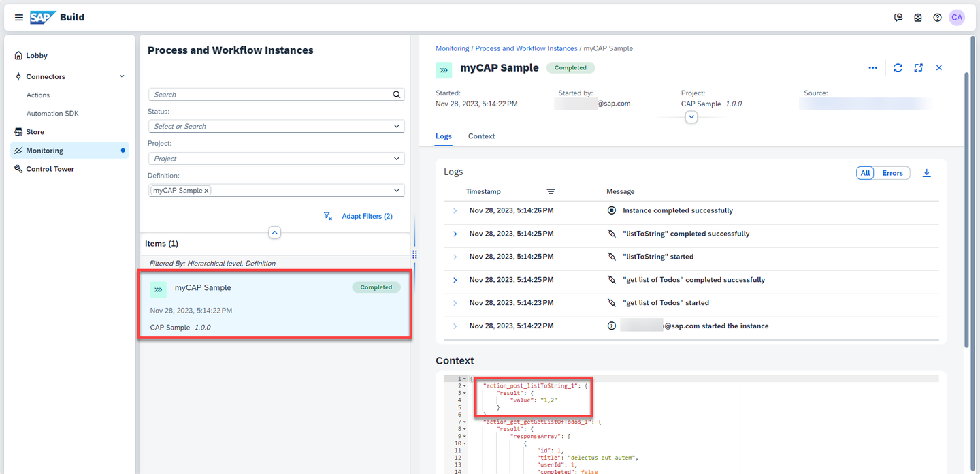
Task: Open Automation SDK
Action: (52, 114)
